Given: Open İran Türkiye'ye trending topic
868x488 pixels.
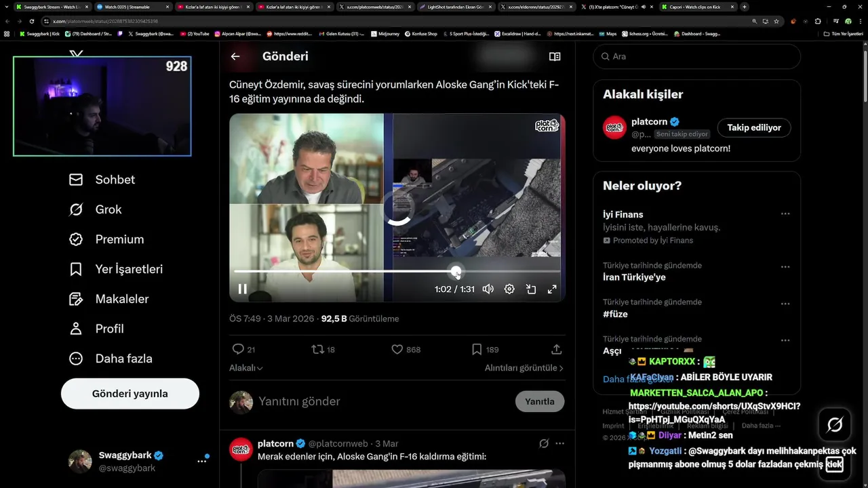Looking at the screenshot, I should pos(634,277).
